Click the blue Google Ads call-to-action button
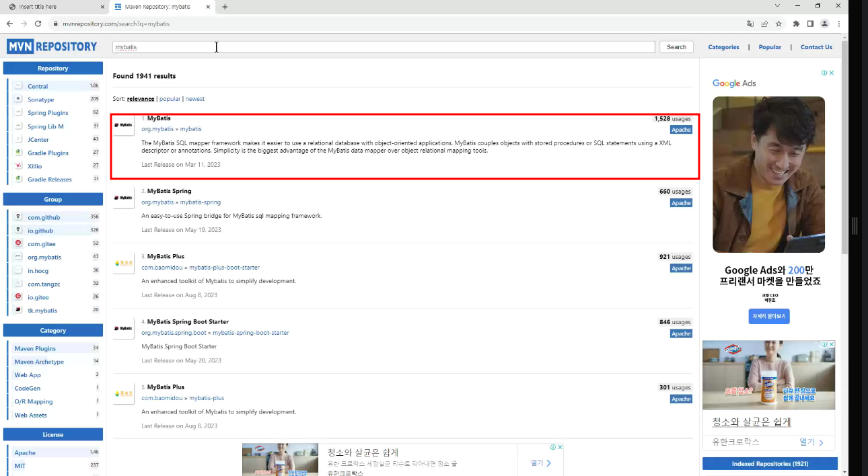This screenshot has height=476, width=868. click(x=768, y=316)
